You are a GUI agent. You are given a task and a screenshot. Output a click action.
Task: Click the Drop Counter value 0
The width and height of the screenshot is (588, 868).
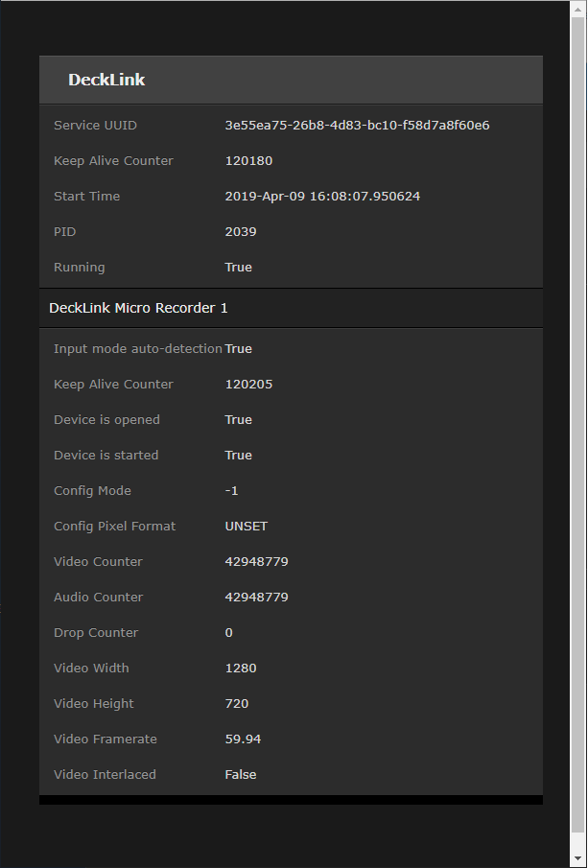(229, 633)
